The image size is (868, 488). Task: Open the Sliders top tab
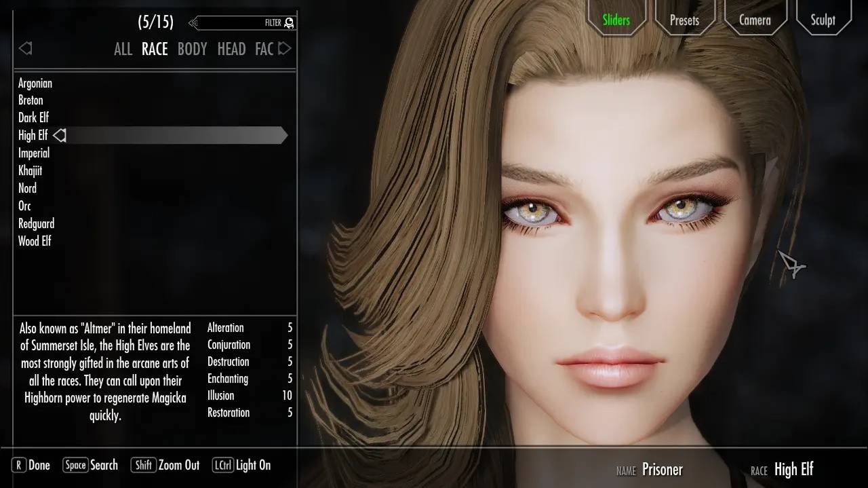(616, 20)
